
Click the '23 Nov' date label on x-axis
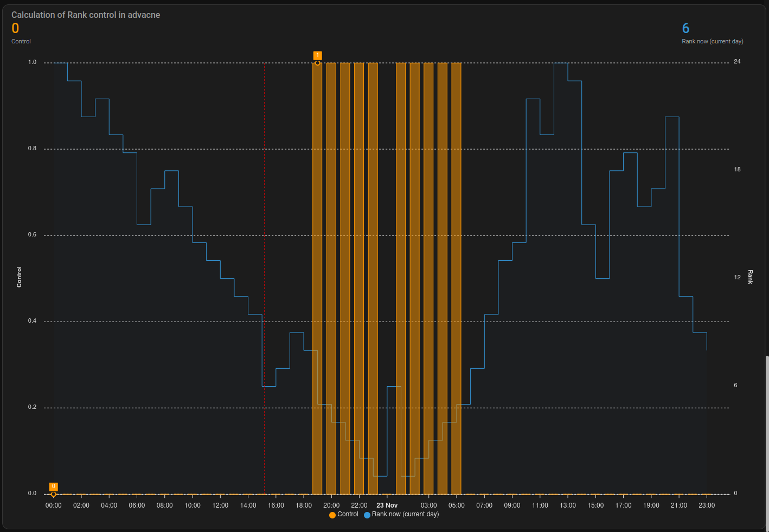click(x=387, y=505)
